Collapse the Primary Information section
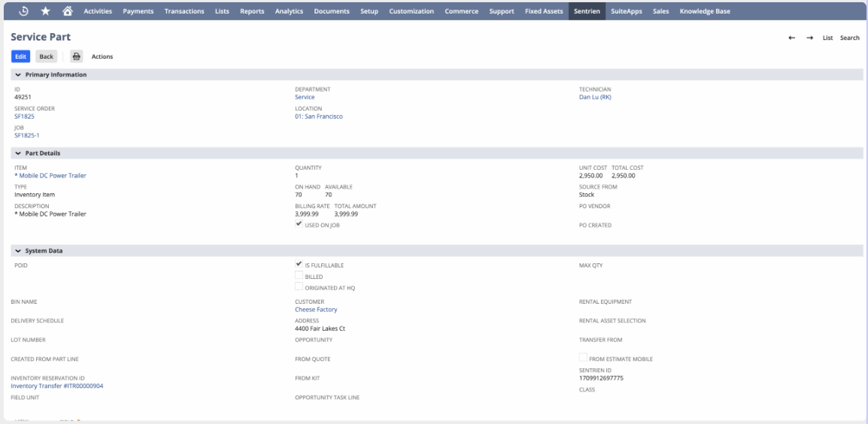 tap(18, 74)
